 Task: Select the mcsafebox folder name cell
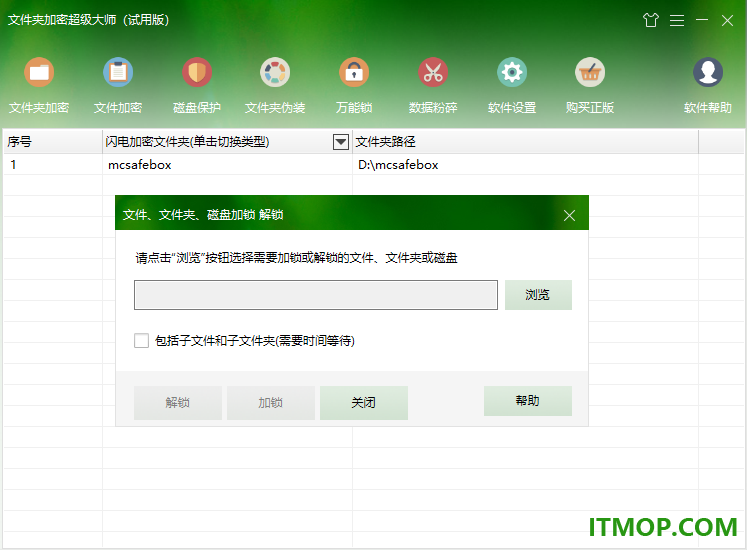pos(227,164)
